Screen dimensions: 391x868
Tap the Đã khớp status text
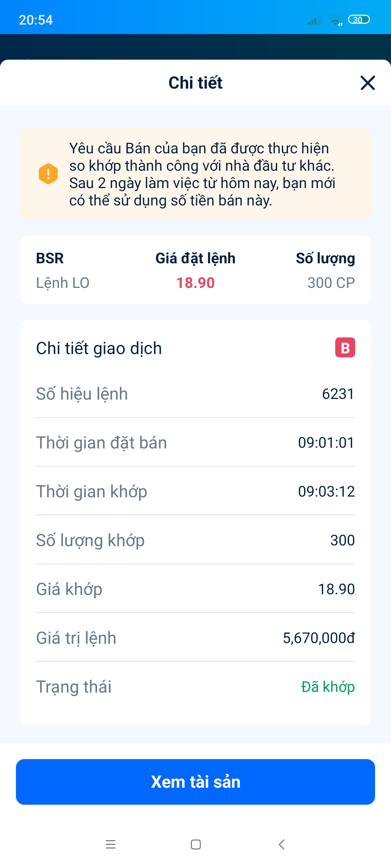coord(328,687)
